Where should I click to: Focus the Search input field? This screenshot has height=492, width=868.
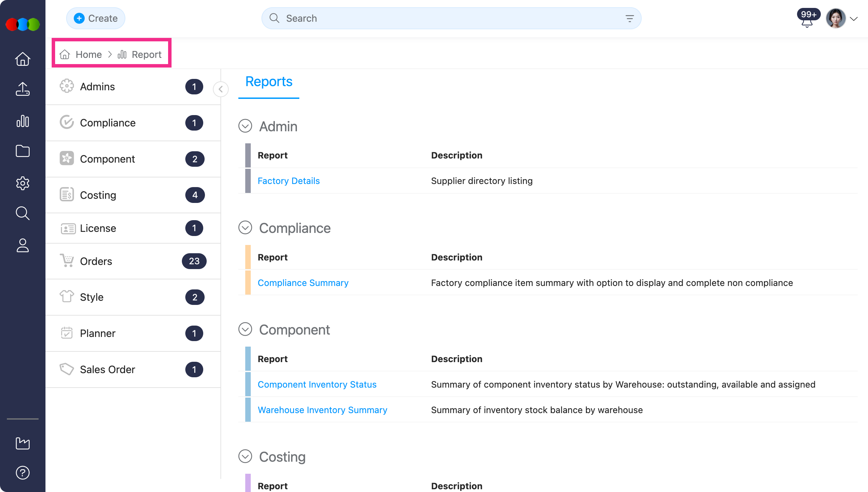pos(451,18)
